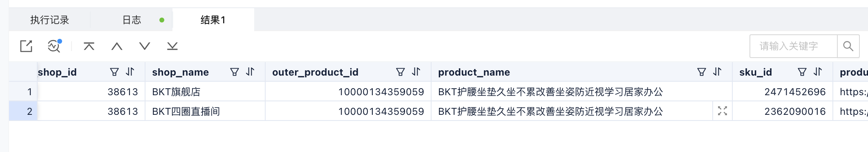Sort by outer_product_id column
Image resolution: width=868 pixels, height=152 pixels.
click(416, 72)
